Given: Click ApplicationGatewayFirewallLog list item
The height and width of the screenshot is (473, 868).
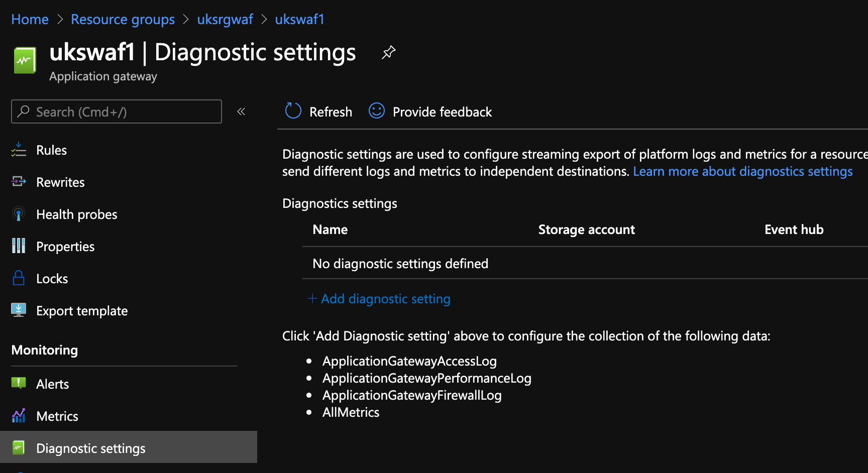Looking at the screenshot, I should point(412,395).
